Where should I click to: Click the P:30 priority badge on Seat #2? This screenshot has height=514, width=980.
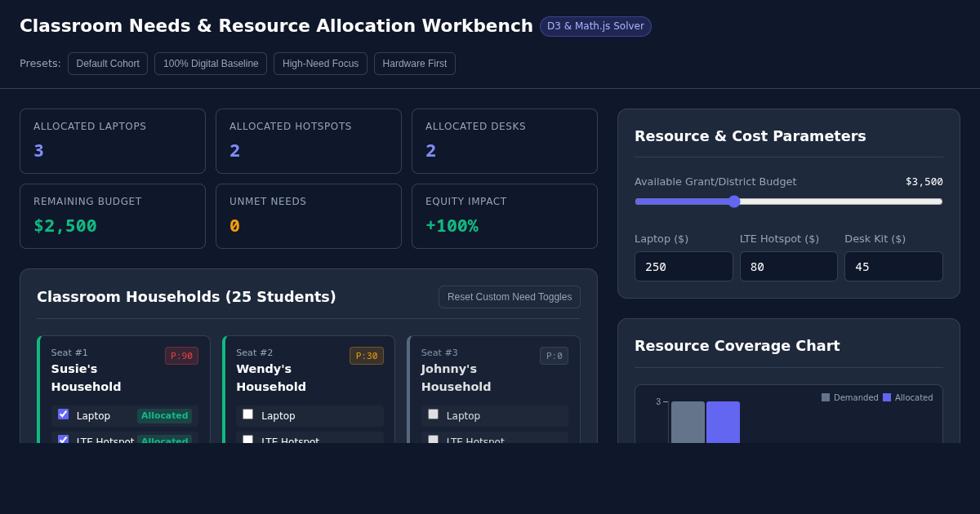pos(367,356)
